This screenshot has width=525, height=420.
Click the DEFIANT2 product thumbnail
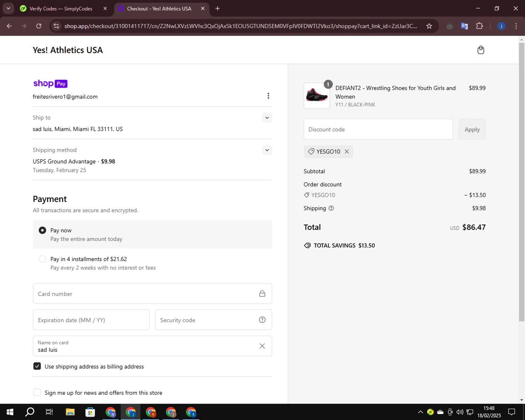click(317, 96)
